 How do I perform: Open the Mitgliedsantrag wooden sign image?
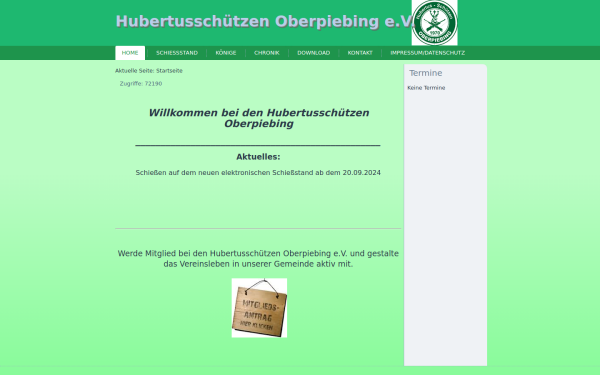coord(259,308)
